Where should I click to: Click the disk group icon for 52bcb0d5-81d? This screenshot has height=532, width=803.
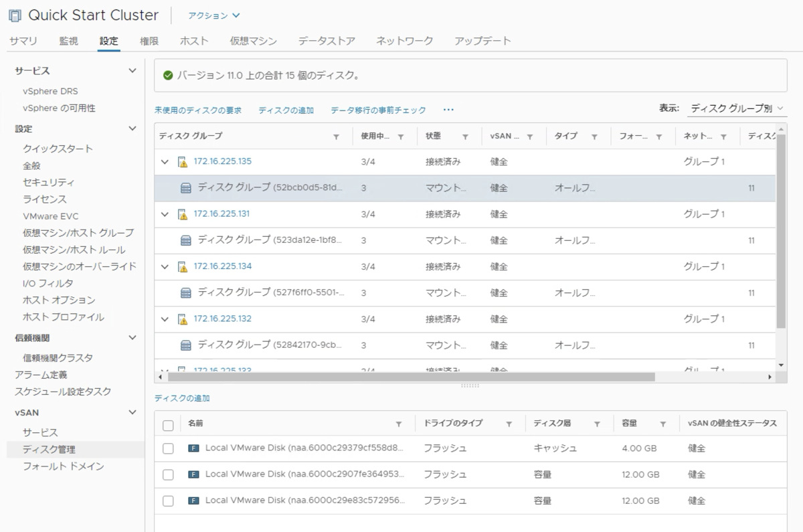coord(186,188)
